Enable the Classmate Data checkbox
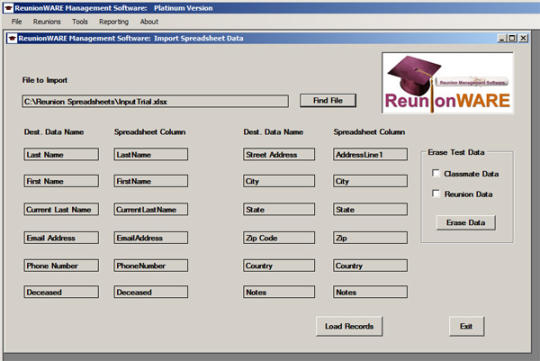 click(x=436, y=173)
